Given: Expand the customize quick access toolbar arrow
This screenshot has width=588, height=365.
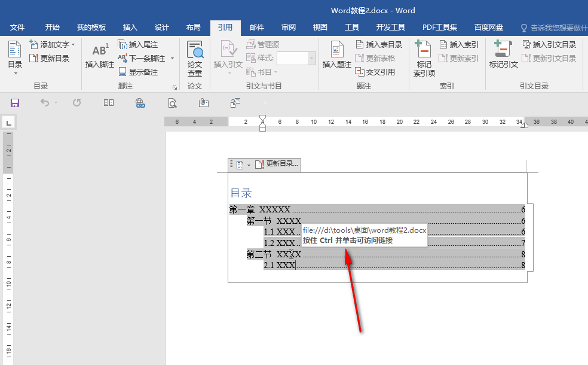Looking at the screenshot, I should (x=265, y=103).
